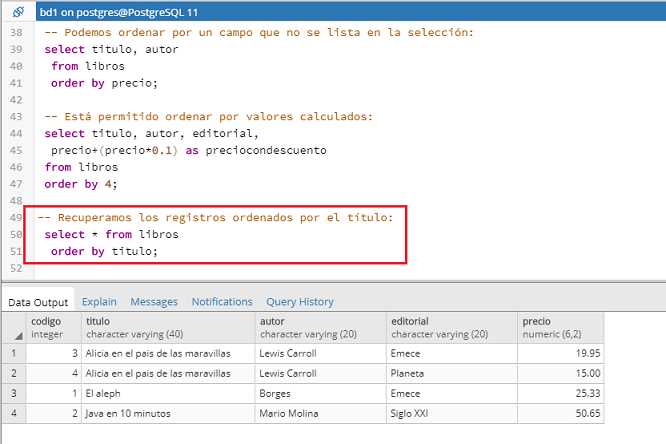Click the cell 'Borges'
This screenshot has width=666, height=444.
tap(321, 393)
